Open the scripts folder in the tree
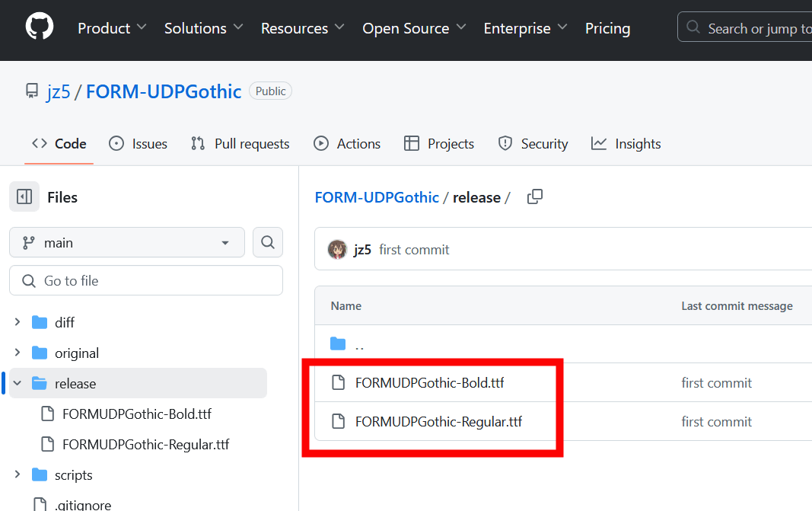Screen dimensions: 812x511 74,475
